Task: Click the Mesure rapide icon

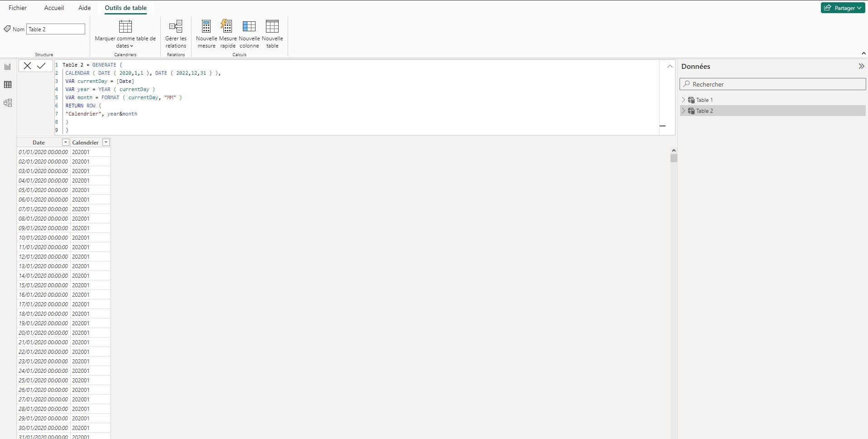Action: click(x=227, y=26)
